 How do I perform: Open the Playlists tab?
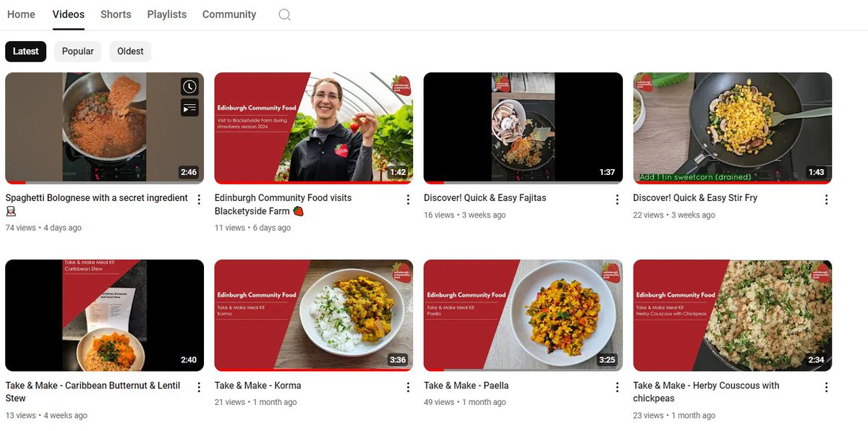coord(166,14)
